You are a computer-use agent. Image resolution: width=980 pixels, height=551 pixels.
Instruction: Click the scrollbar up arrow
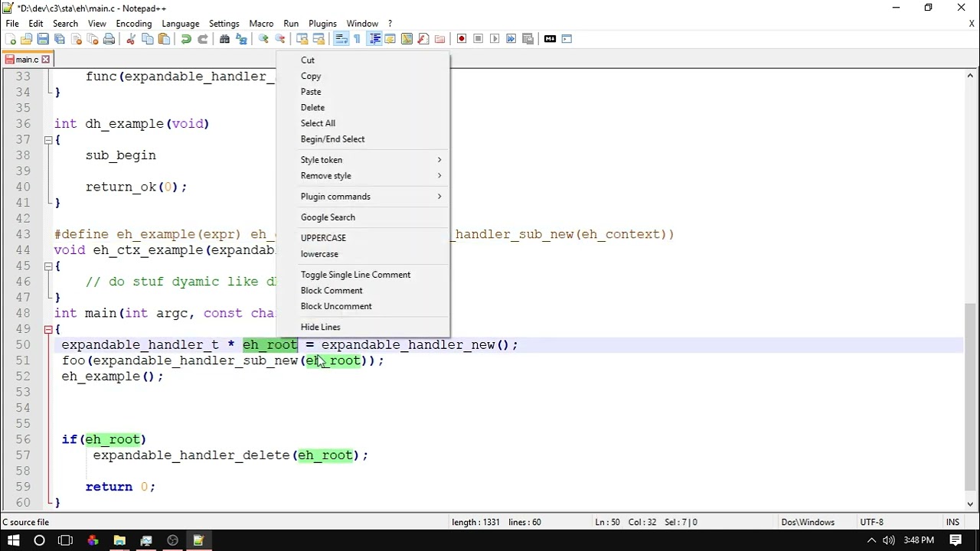point(970,75)
